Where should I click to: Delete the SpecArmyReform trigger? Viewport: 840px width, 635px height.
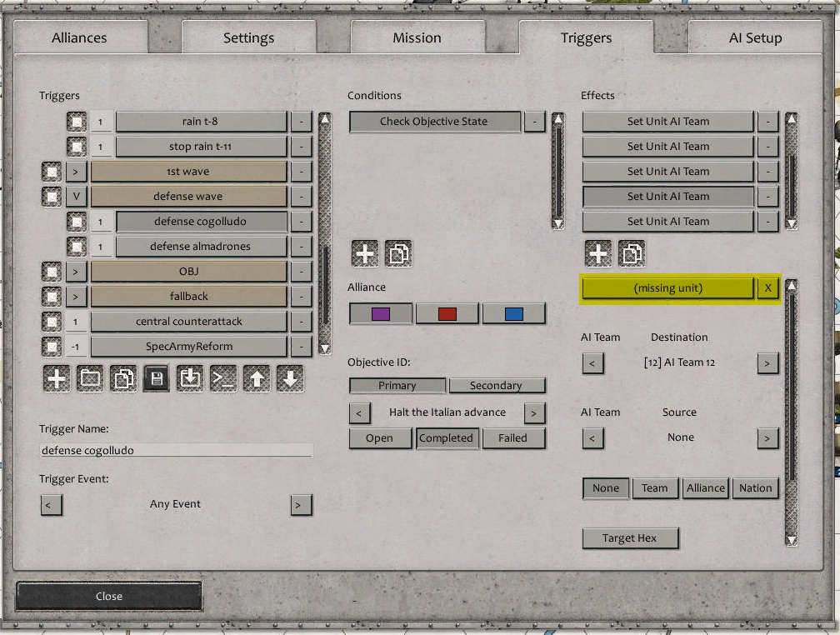coord(302,346)
